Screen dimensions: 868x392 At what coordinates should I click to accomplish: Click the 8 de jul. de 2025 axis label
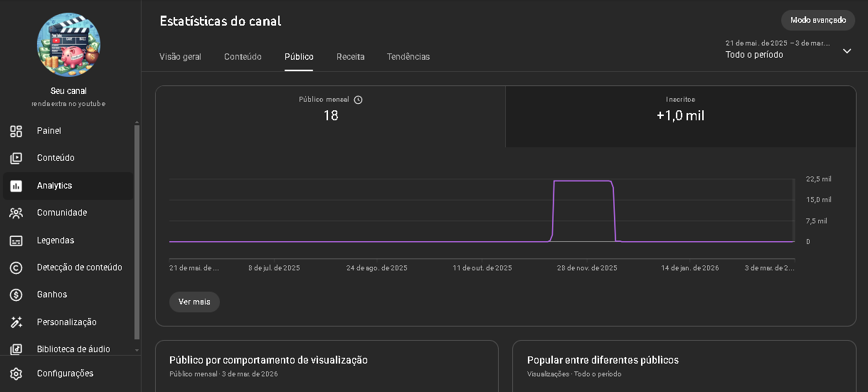tap(274, 268)
